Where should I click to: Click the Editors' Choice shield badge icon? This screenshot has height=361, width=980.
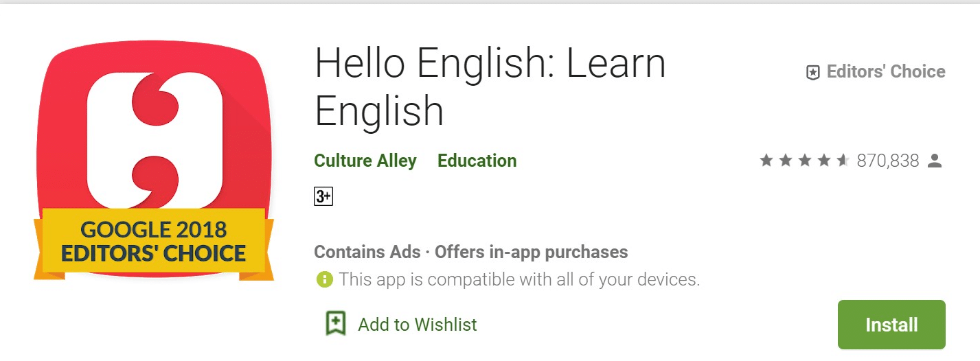tap(813, 73)
